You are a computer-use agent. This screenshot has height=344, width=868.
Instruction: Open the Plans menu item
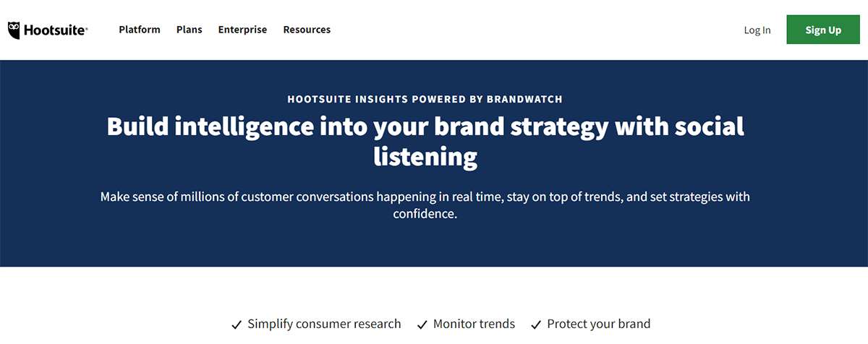click(x=189, y=30)
